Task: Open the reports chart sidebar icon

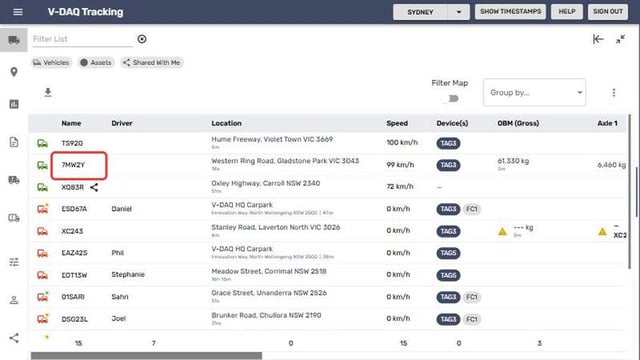Action: click(14, 104)
